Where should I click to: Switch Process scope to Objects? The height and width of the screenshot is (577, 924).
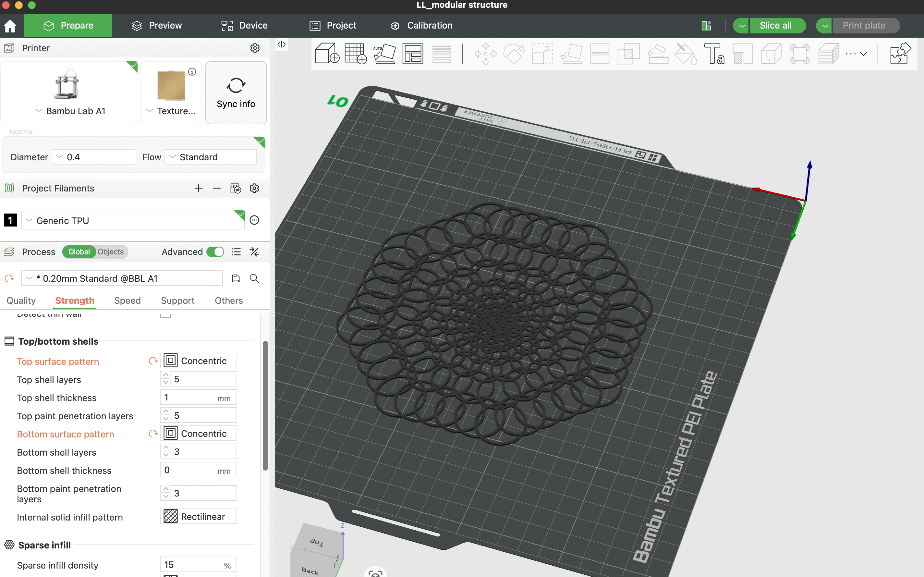pos(111,252)
